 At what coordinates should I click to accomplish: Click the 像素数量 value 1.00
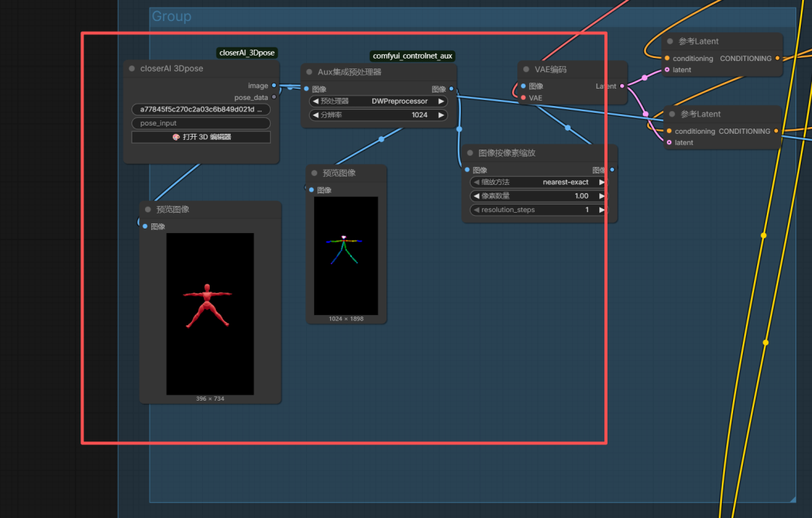[581, 195]
